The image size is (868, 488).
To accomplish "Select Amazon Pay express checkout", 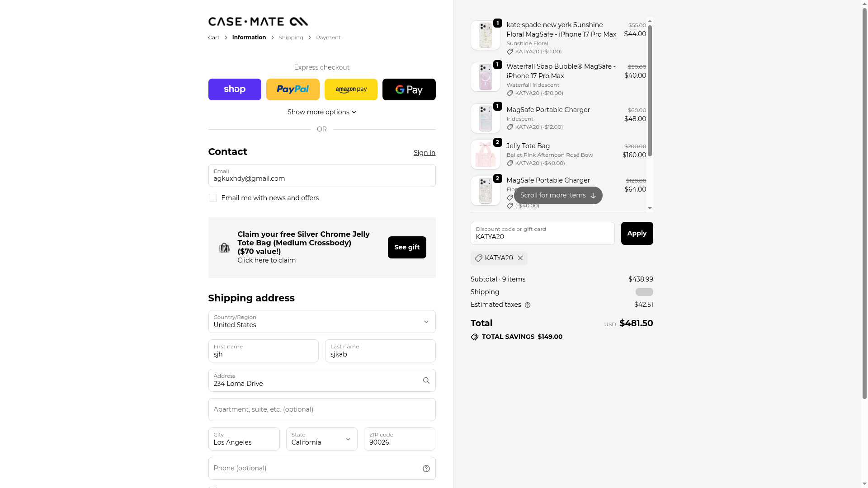I will (351, 89).
